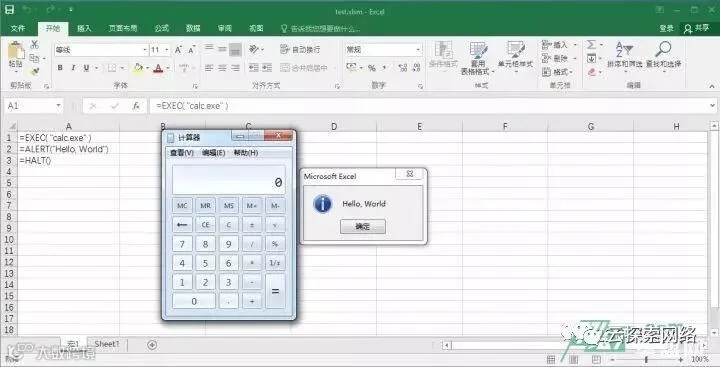Click the percent style icon
Screen dimensions: 720x367
tap(371, 68)
